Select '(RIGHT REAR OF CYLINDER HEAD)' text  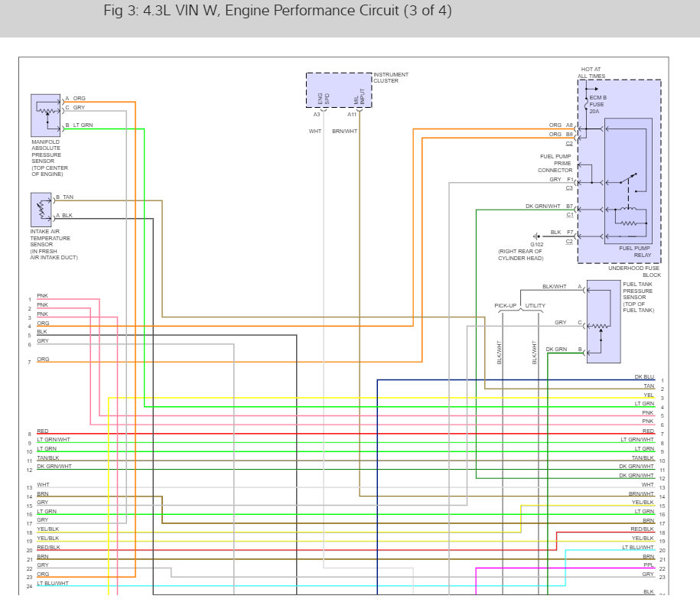(520, 255)
